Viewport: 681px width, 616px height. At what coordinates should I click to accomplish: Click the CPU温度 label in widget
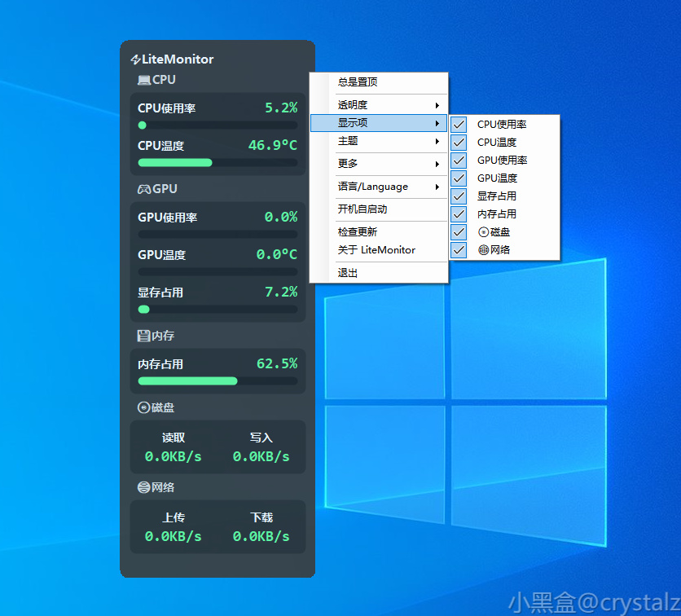160,146
